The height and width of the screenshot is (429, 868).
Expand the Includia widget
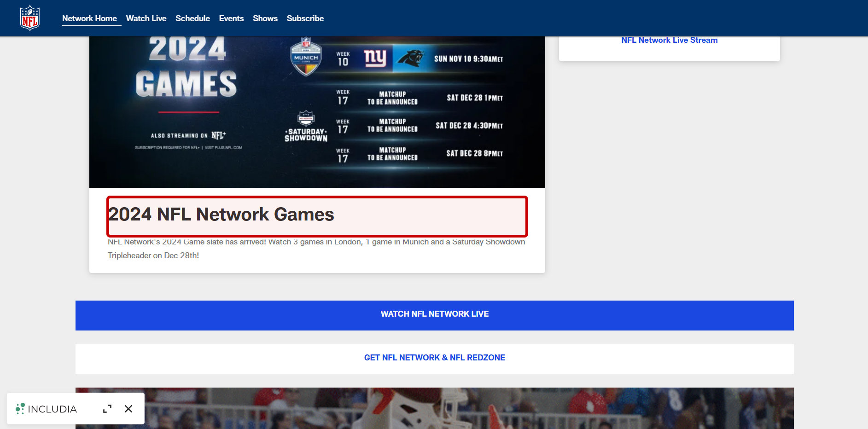(107, 409)
